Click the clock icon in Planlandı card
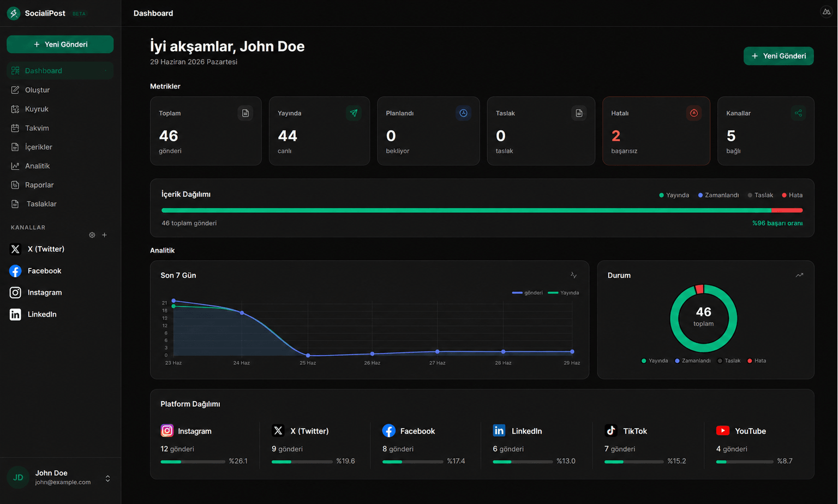The height and width of the screenshot is (504, 838). point(463,113)
